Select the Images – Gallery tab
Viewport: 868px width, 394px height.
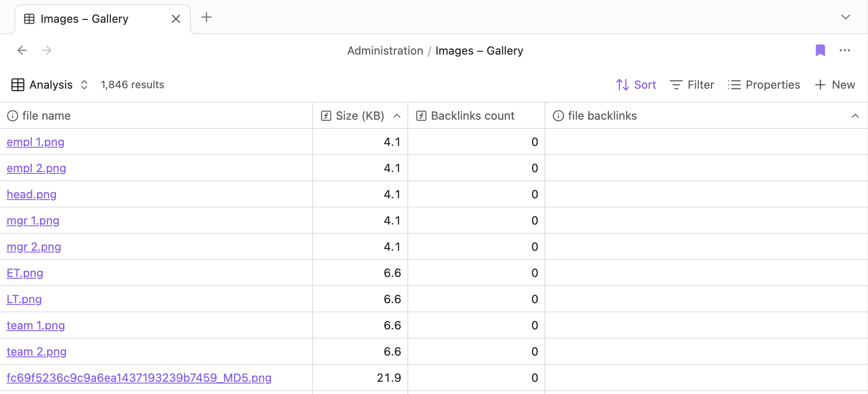click(x=84, y=19)
